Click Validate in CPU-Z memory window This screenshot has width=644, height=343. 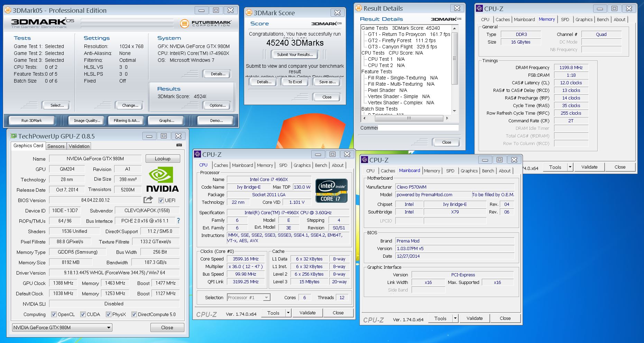point(589,167)
